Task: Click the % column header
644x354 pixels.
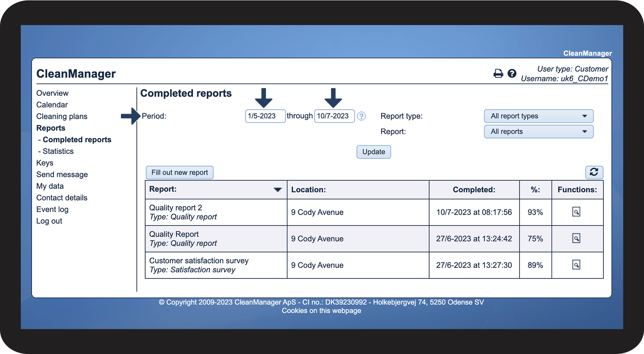Action: 535,190
